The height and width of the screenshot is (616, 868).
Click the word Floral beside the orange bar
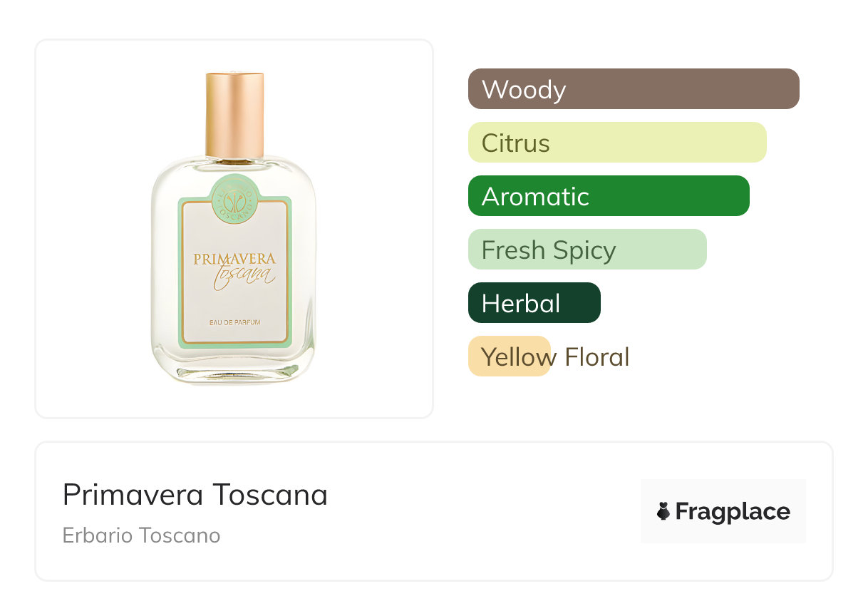point(596,356)
